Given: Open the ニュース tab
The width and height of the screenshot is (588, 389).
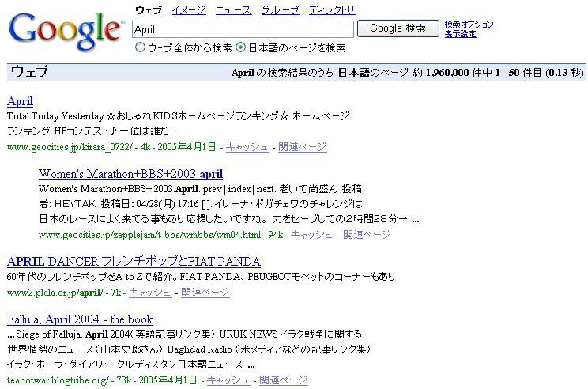Looking at the screenshot, I should tap(233, 10).
